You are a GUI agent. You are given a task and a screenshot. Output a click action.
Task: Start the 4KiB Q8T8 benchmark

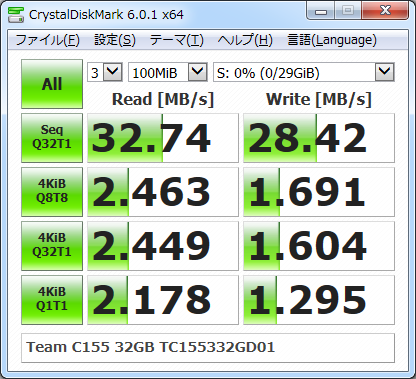(52, 192)
